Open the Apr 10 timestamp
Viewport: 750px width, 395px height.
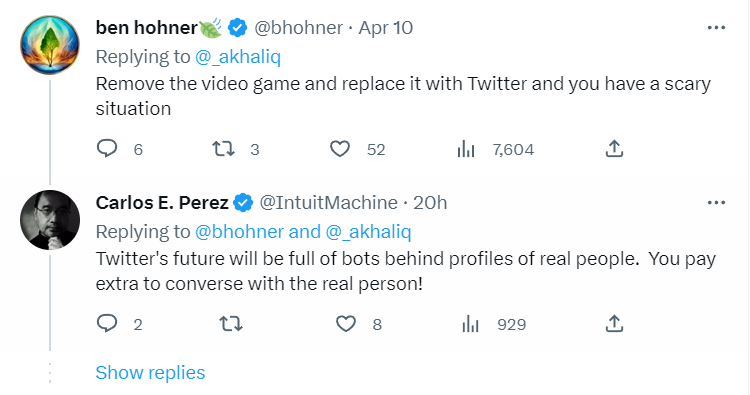coord(386,28)
